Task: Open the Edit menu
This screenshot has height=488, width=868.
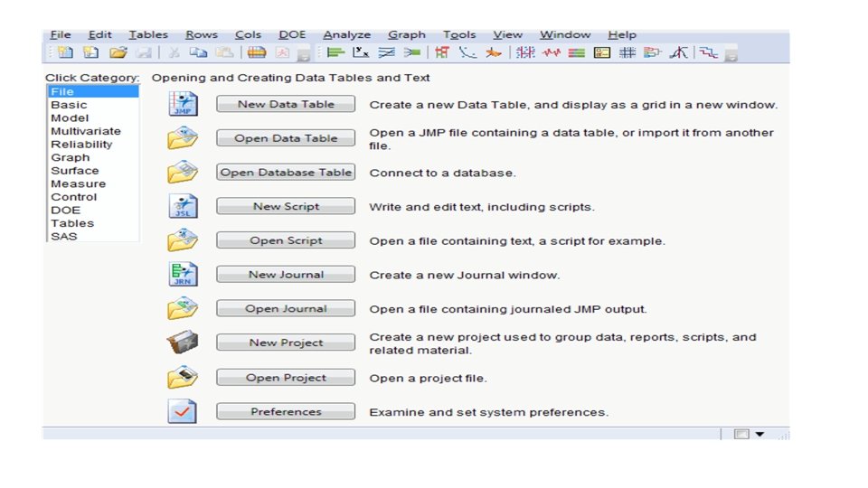Action: click(x=99, y=35)
